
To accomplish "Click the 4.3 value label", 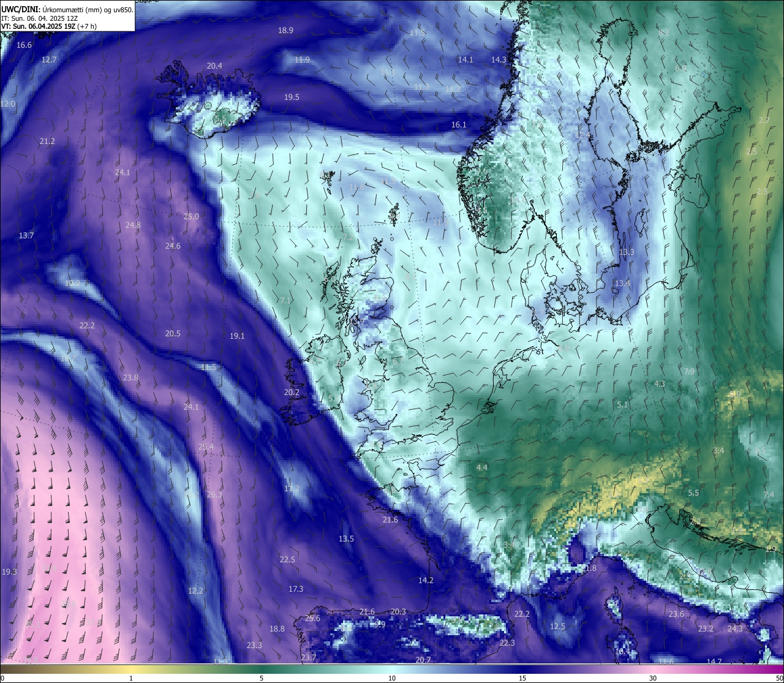I will pos(660,383).
